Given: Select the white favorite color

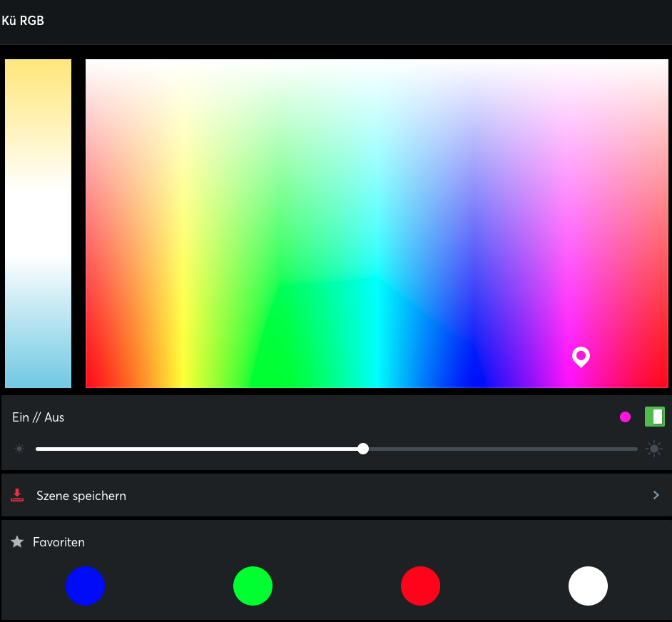Looking at the screenshot, I should point(588,586).
